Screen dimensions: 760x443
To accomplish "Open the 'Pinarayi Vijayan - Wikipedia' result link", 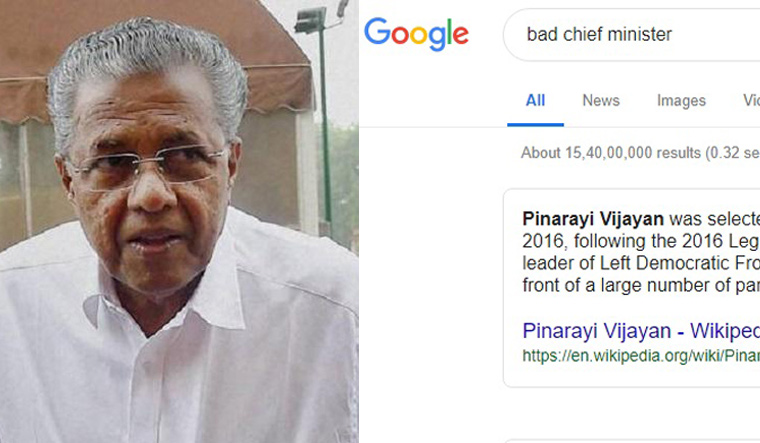I will pyautogui.click(x=641, y=331).
